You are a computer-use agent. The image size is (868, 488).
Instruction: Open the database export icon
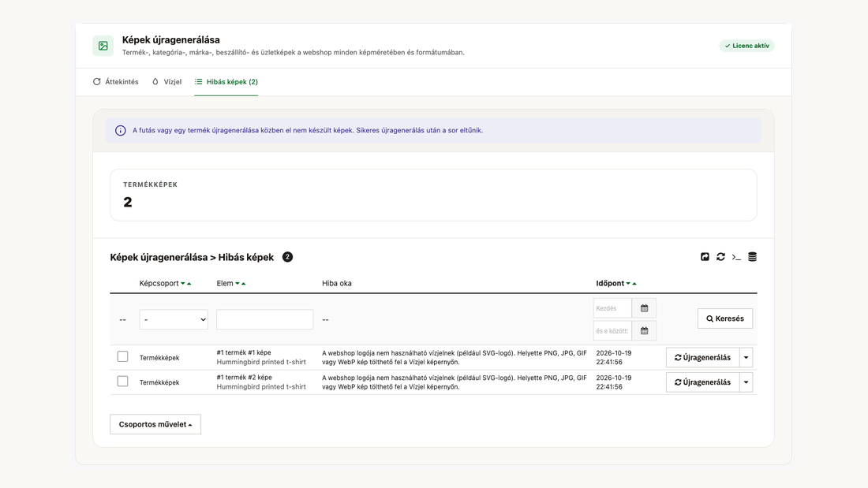[752, 257]
